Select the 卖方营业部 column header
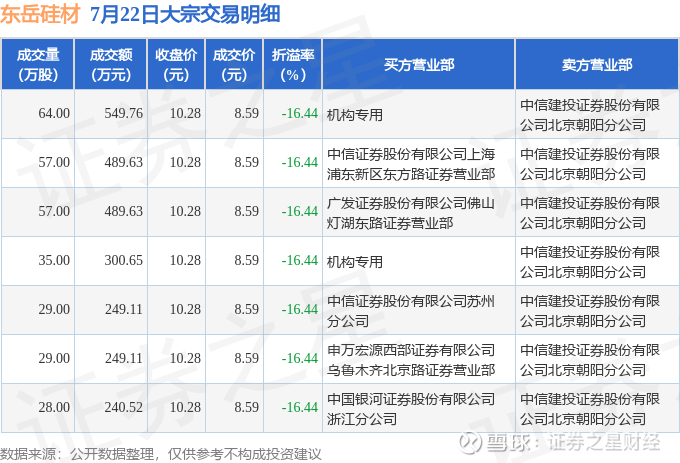680x463 pixels. (x=597, y=65)
